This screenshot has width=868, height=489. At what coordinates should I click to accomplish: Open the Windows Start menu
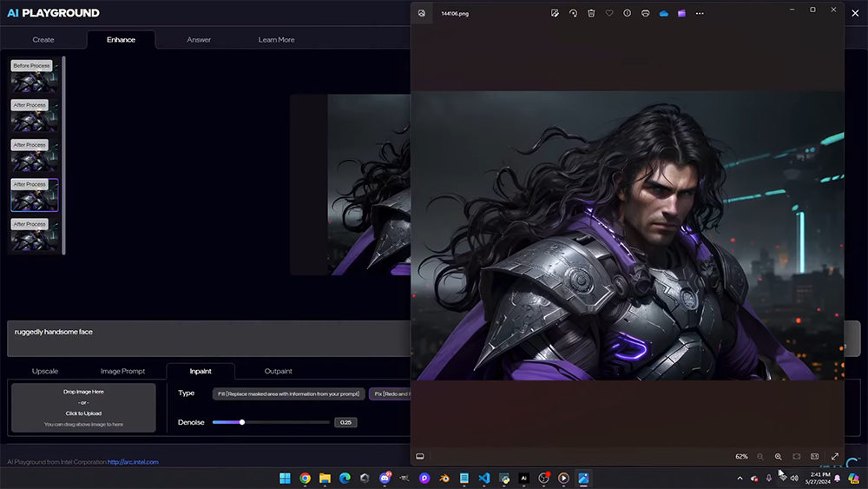[285, 478]
